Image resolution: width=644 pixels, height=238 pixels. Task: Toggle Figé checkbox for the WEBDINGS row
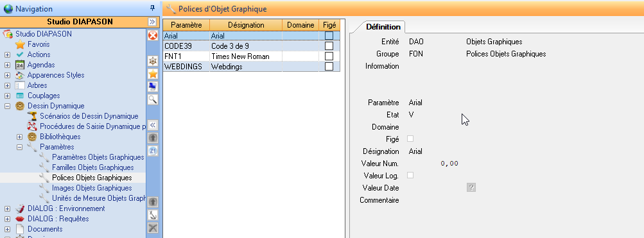pos(329,67)
